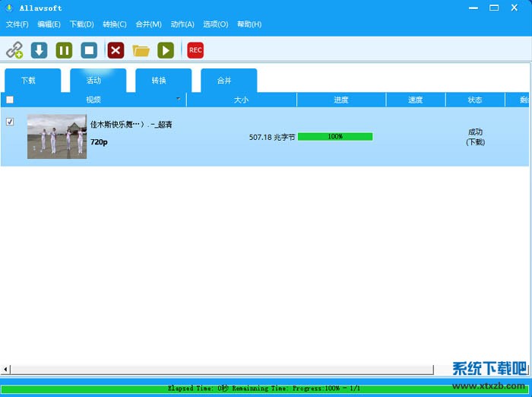The image size is (532, 397).
Task: Switch to the 转换 tab
Action: point(159,81)
